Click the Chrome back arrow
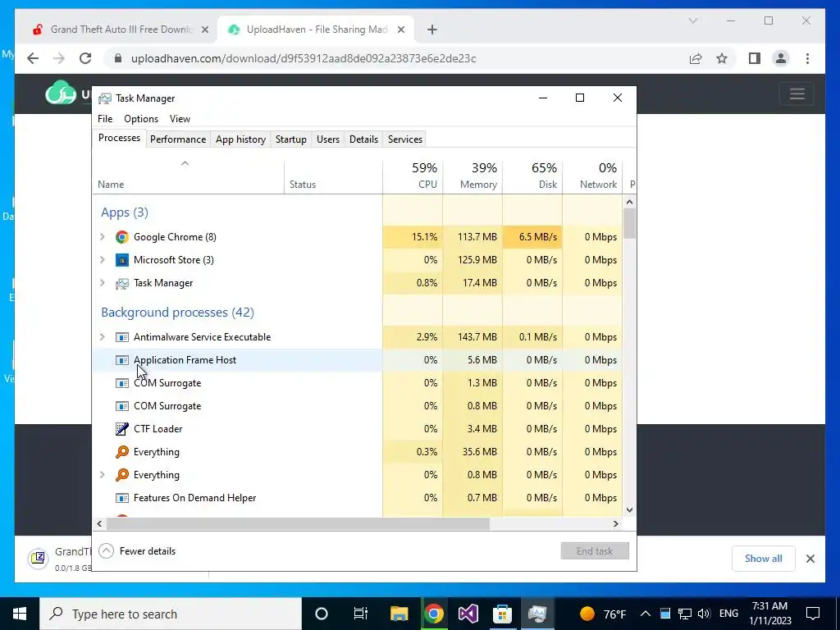840x630 pixels. [33, 58]
